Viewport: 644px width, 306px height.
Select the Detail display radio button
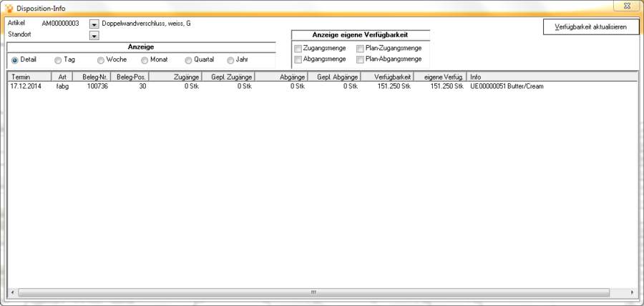(x=15, y=60)
